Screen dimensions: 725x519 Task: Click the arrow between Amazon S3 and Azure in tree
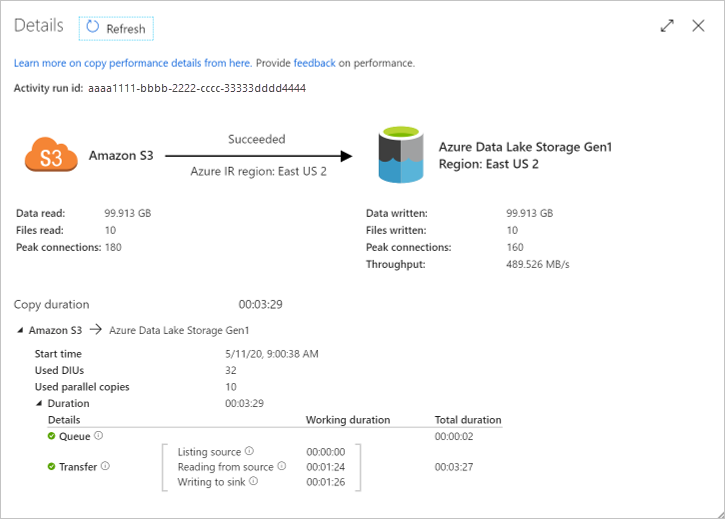point(96,330)
